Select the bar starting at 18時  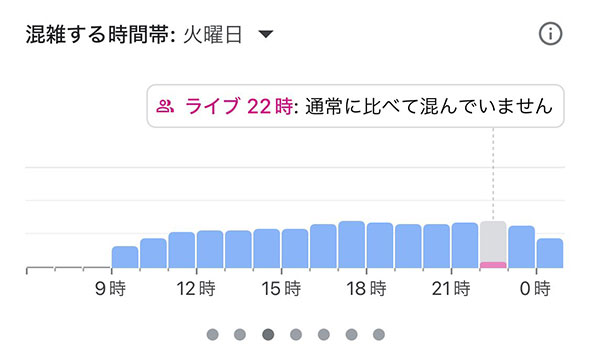(x=380, y=246)
